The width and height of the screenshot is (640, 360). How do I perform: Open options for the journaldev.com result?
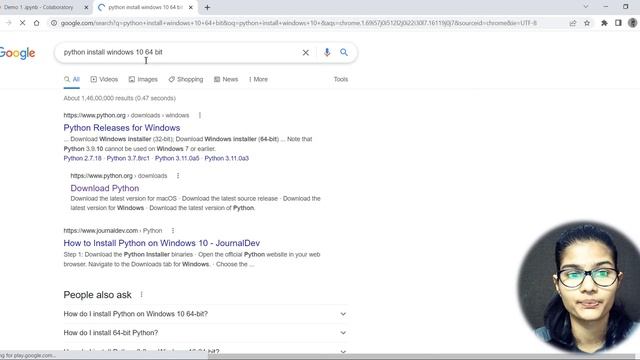pyautogui.click(x=173, y=231)
